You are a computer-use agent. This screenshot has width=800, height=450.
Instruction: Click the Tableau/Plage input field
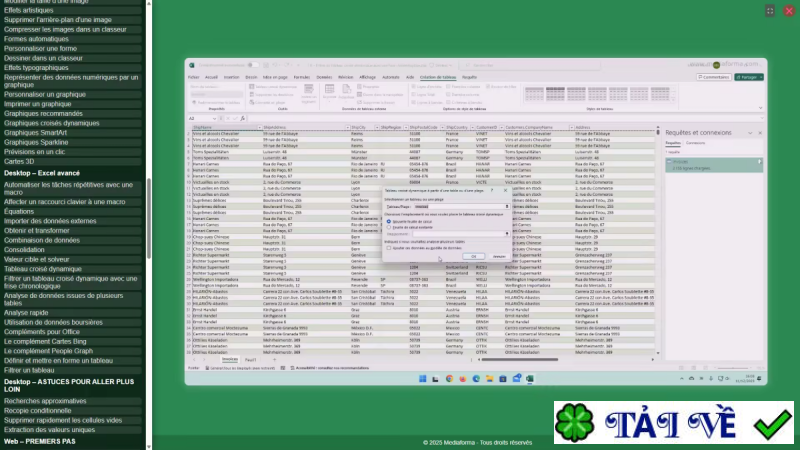[x=459, y=207]
